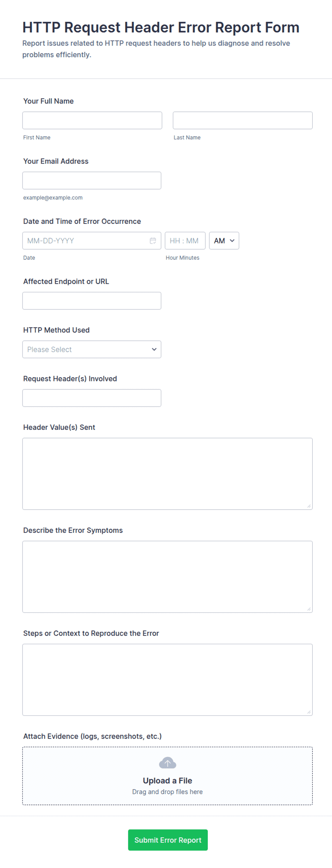
Task: Open the HTTP Method Used dropdown
Action: (x=92, y=349)
